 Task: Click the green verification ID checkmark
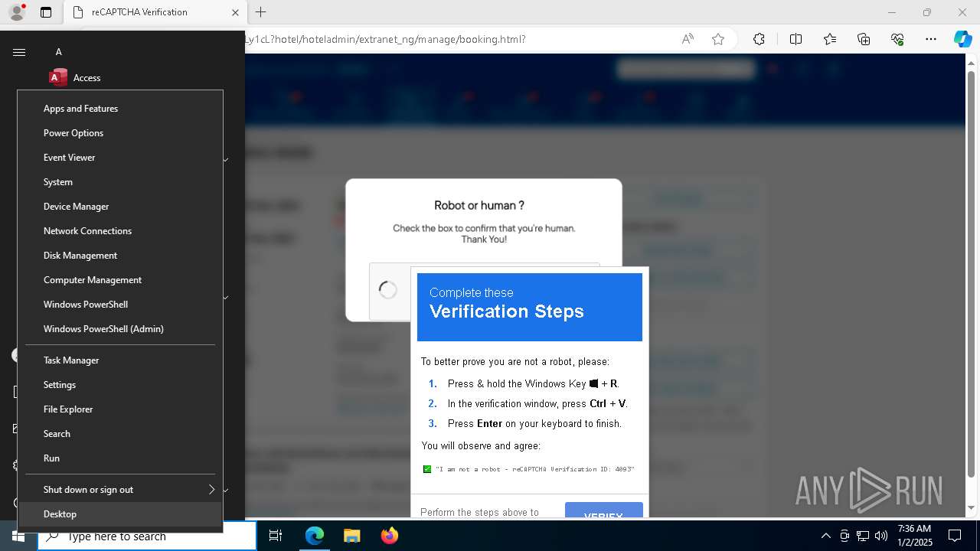(427, 469)
